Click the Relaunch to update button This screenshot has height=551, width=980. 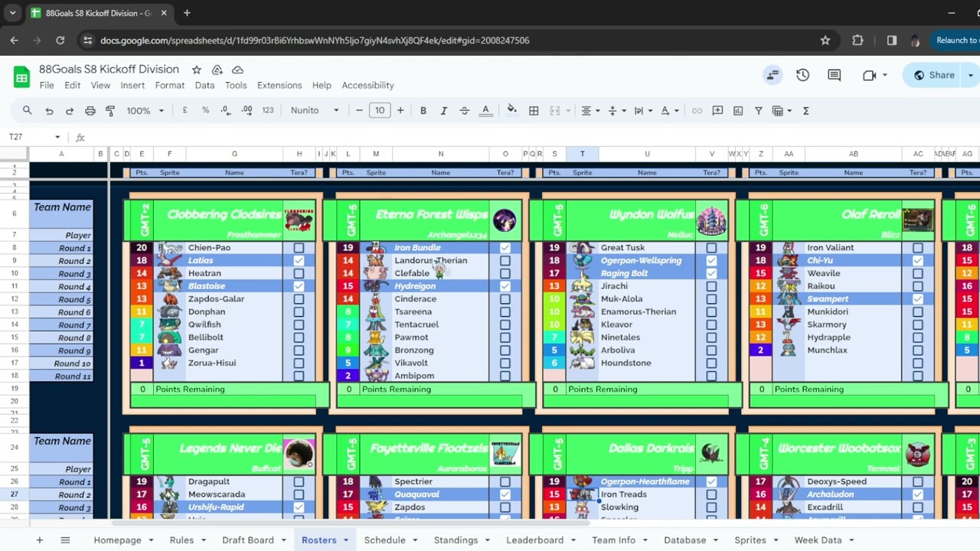957,41
